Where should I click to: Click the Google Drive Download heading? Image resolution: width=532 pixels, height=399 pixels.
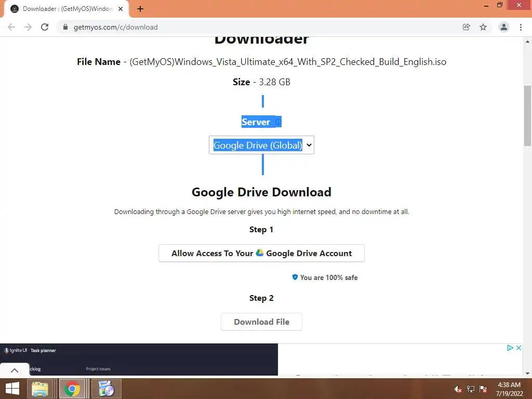tap(262, 192)
